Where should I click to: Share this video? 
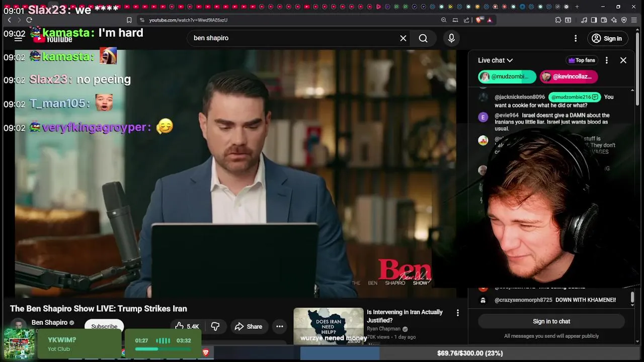249,326
